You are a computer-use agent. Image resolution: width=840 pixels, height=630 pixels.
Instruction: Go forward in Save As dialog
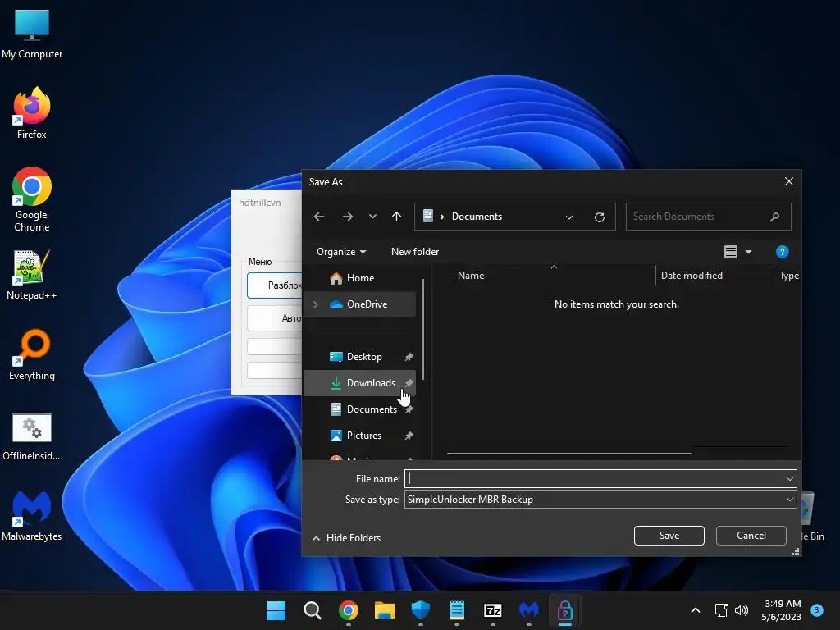[348, 217]
